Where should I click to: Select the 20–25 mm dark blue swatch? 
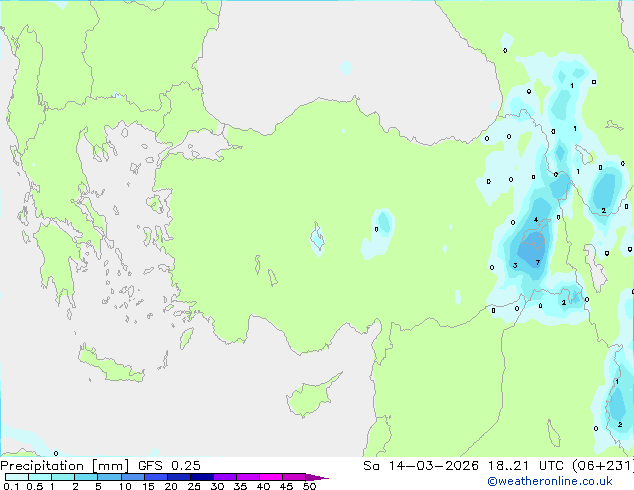tap(178, 477)
